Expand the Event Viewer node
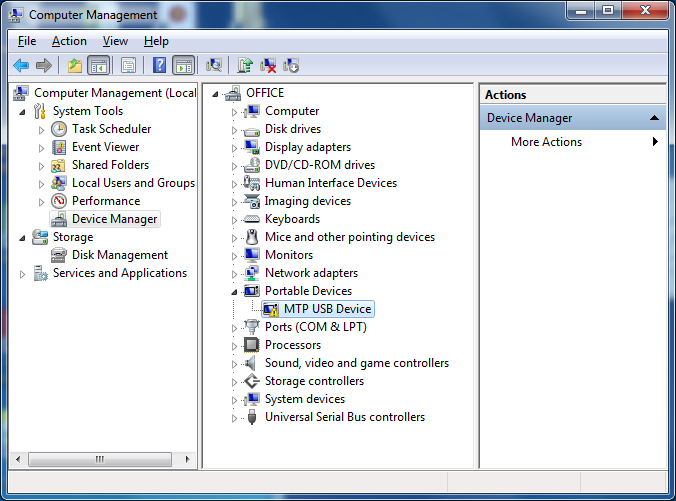The width and height of the screenshot is (676, 501). click(x=41, y=148)
